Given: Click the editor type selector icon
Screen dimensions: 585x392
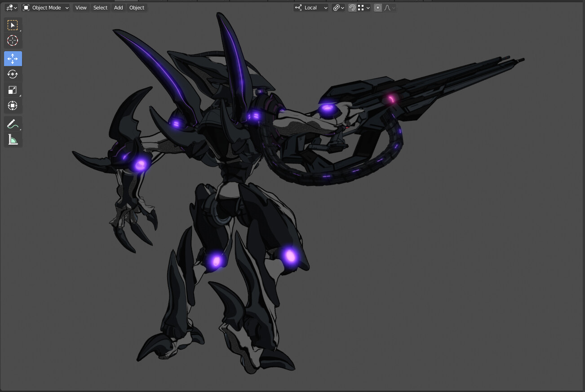Looking at the screenshot, I should coord(9,8).
